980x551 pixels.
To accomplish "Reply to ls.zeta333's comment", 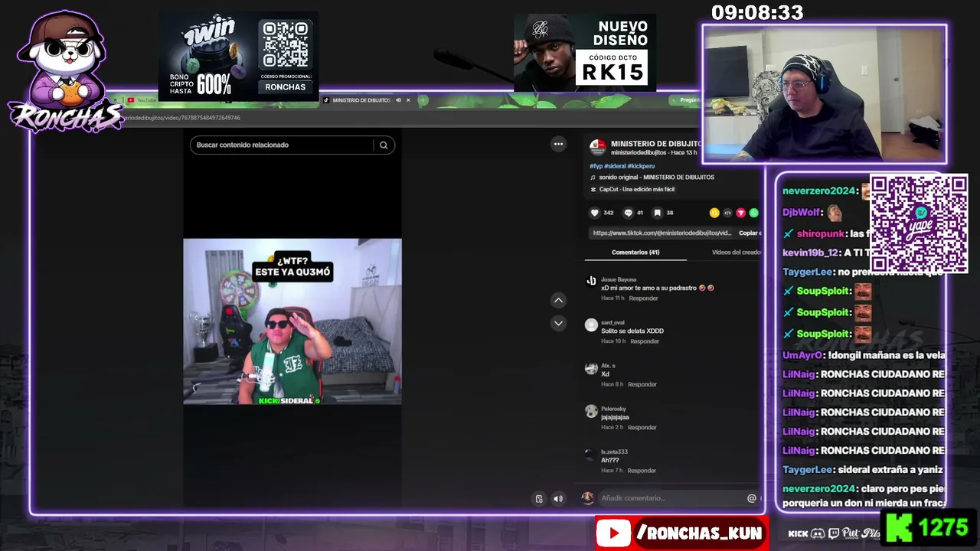I will pyautogui.click(x=642, y=471).
